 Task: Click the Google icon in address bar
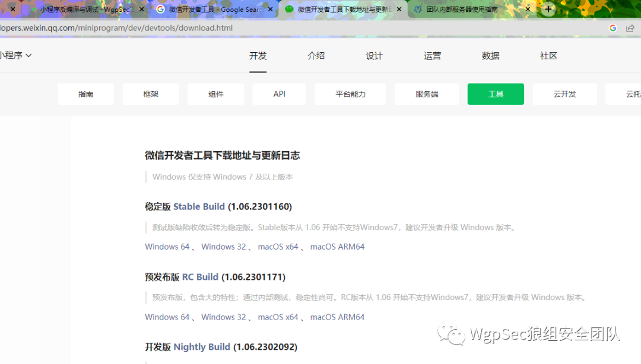click(613, 28)
